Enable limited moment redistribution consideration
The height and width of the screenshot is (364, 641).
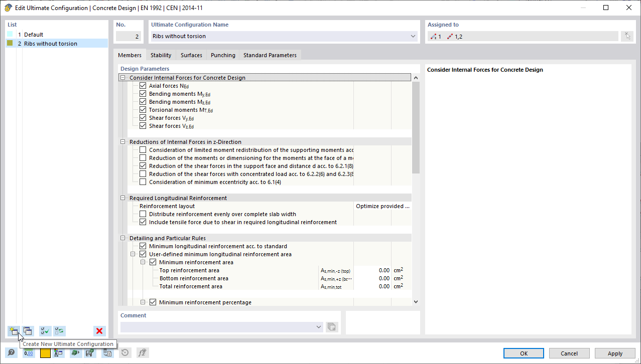[x=143, y=150]
